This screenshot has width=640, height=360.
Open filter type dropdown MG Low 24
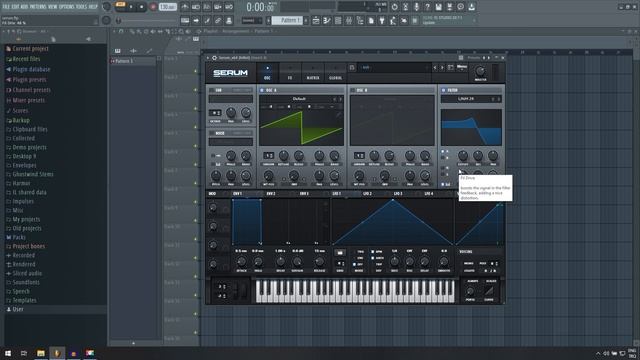pyautogui.click(x=466, y=99)
